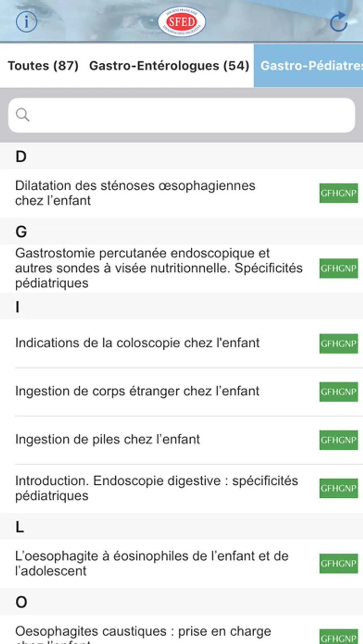Tap GFHGNP badge beside L'oesophagite à éosinophiles
Screen dimensions: 363x644
point(338,563)
